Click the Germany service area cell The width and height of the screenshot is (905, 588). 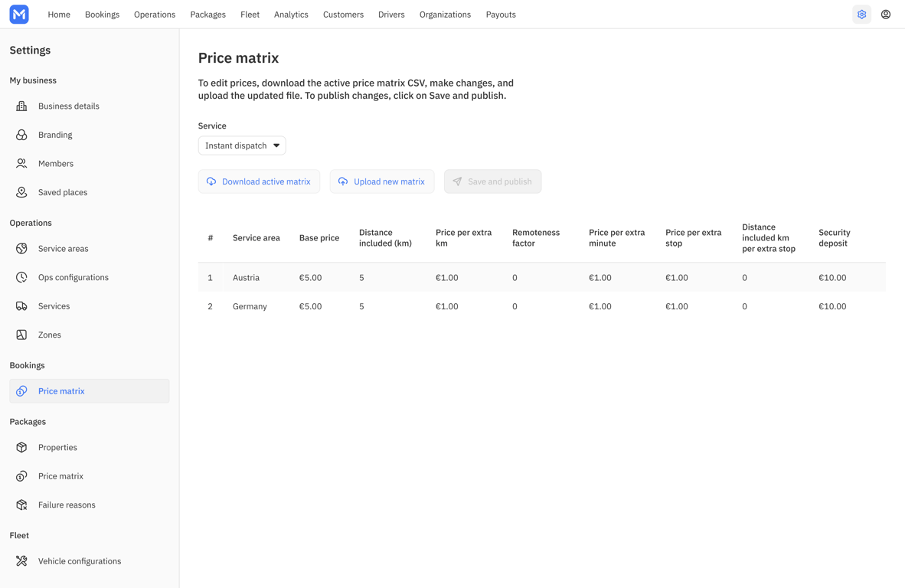tap(250, 307)
